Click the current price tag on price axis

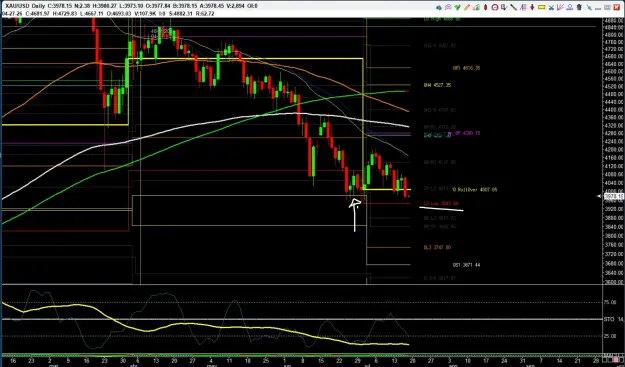coord(615,196)
